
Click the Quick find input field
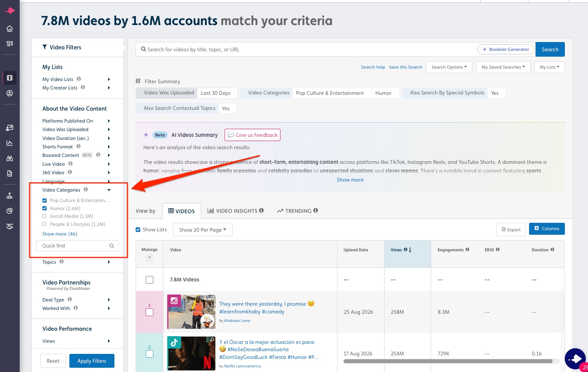[x=77, y=246]
